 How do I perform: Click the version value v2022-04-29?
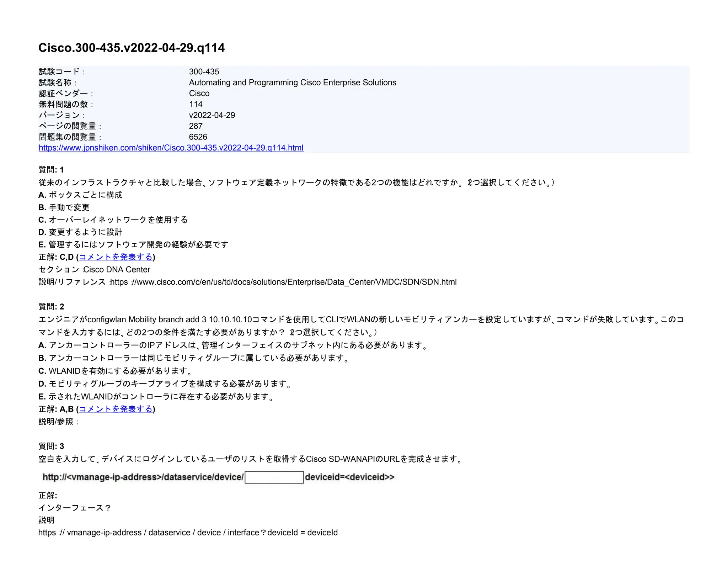point(212,115)
